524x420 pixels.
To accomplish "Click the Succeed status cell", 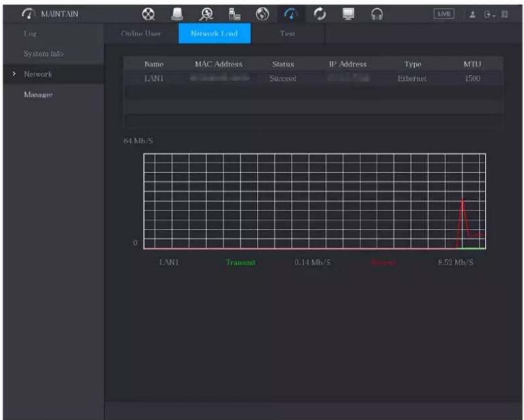I will [x=283, y=78].
